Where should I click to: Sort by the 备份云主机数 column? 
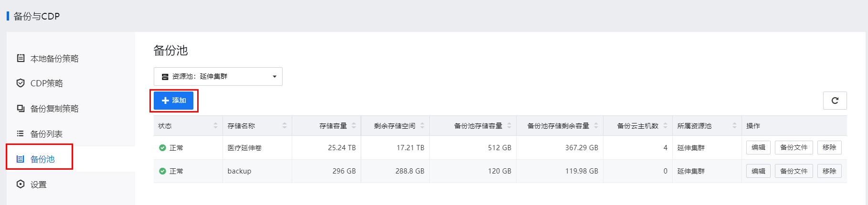(x=665, y=126)
